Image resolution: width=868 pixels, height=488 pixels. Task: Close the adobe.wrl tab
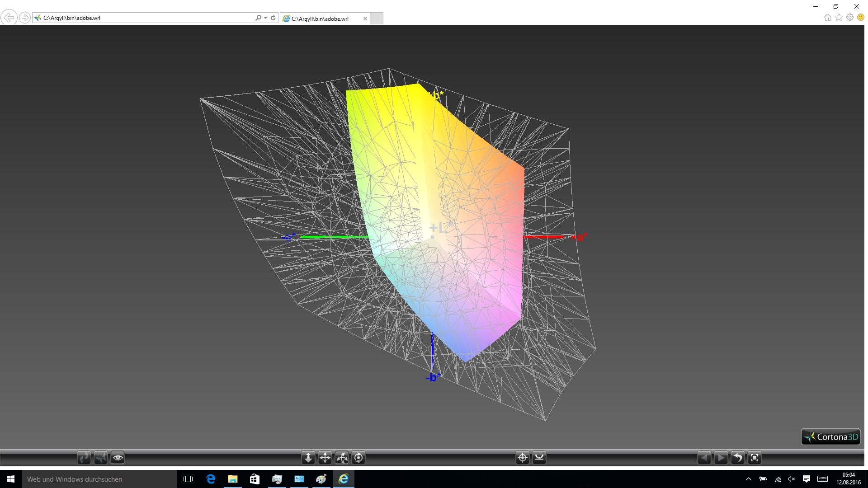(365, 19)
